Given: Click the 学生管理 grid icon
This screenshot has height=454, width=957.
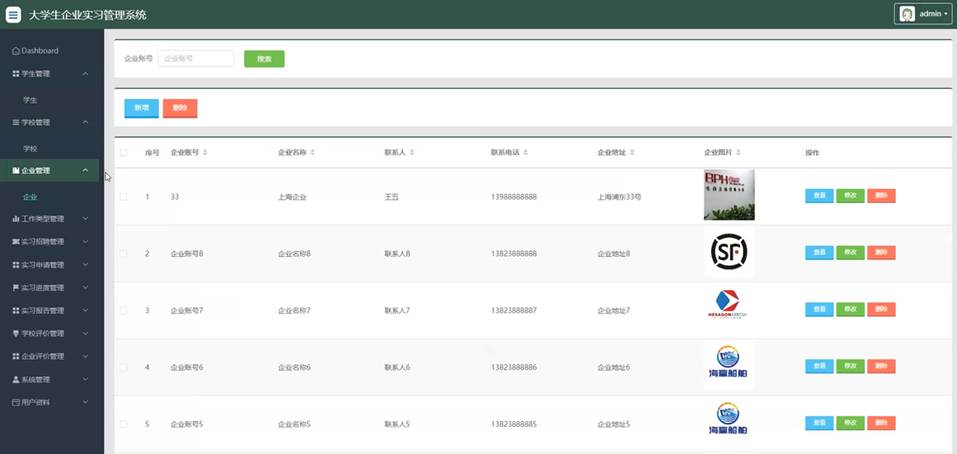Looking at the screenshot, I should coord(16,74).
